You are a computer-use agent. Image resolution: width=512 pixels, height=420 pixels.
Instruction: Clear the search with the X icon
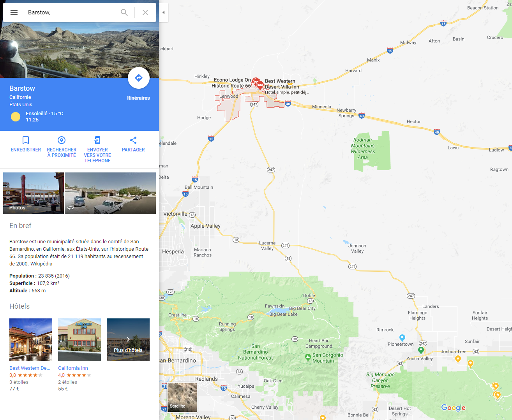pyautogui.click(x=145, y=12)
